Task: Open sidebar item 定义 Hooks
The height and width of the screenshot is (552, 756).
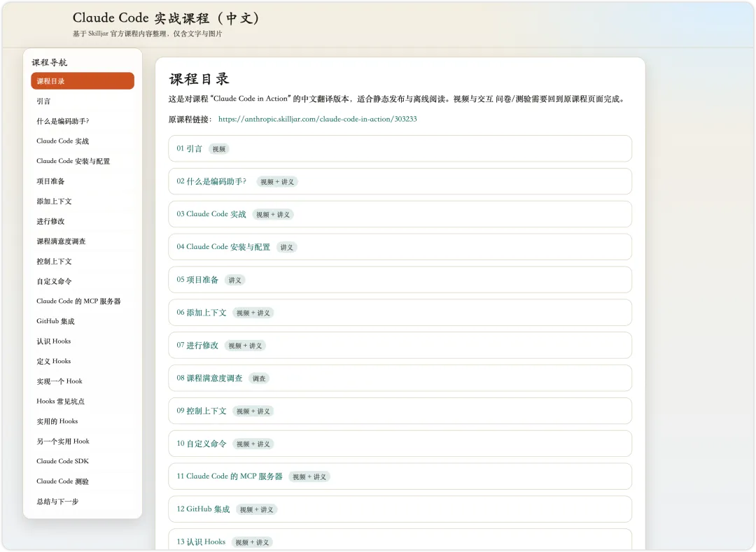Action: tap(83, 361)
